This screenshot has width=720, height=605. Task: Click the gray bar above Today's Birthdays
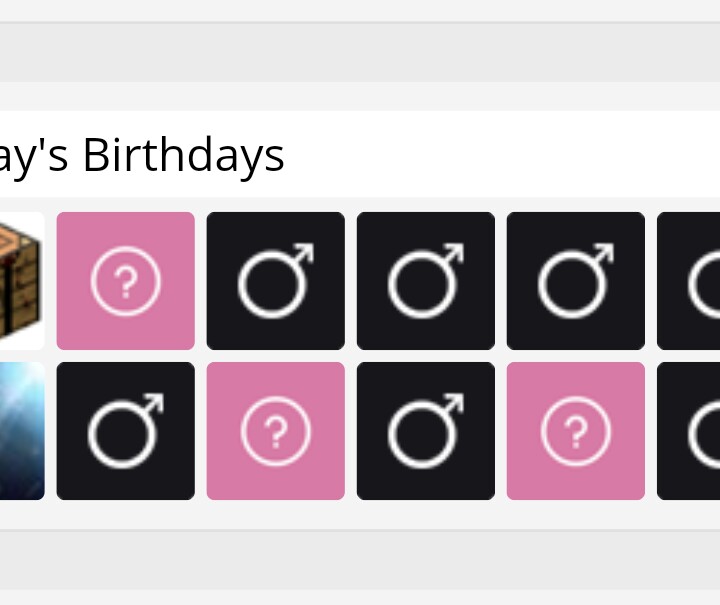point(360,52)
